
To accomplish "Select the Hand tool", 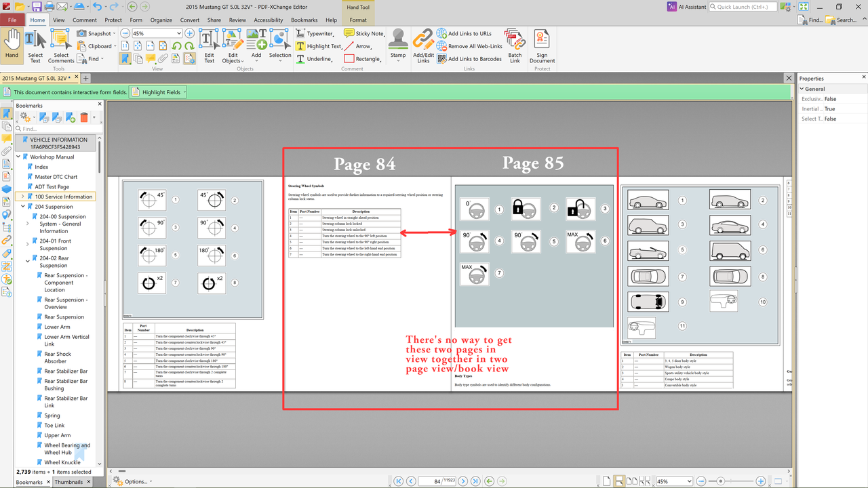I will (12, 45).
